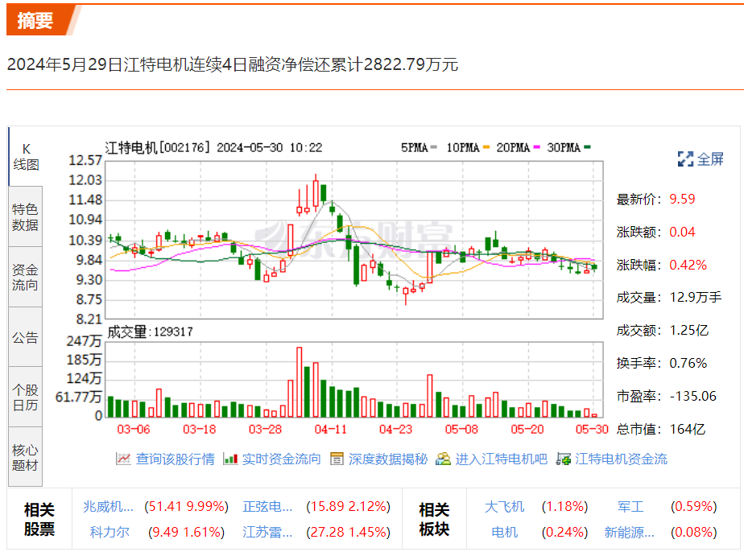Open related stock 兆威机... link
Image resolution: width=744 pixels, height=560 pixels.
(x=108, y=506)
